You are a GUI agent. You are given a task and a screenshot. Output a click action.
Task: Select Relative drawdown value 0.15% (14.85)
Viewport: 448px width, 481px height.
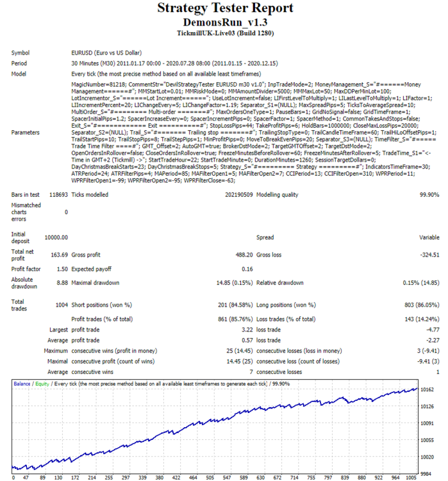coord(421,283)
